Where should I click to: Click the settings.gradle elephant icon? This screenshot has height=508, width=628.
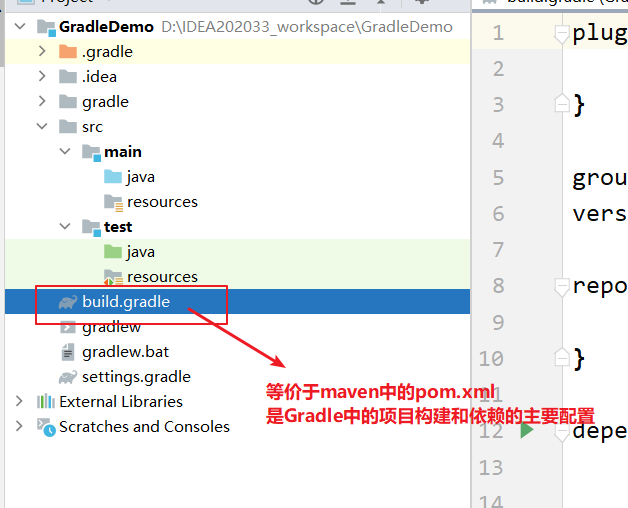click(68, 377)
